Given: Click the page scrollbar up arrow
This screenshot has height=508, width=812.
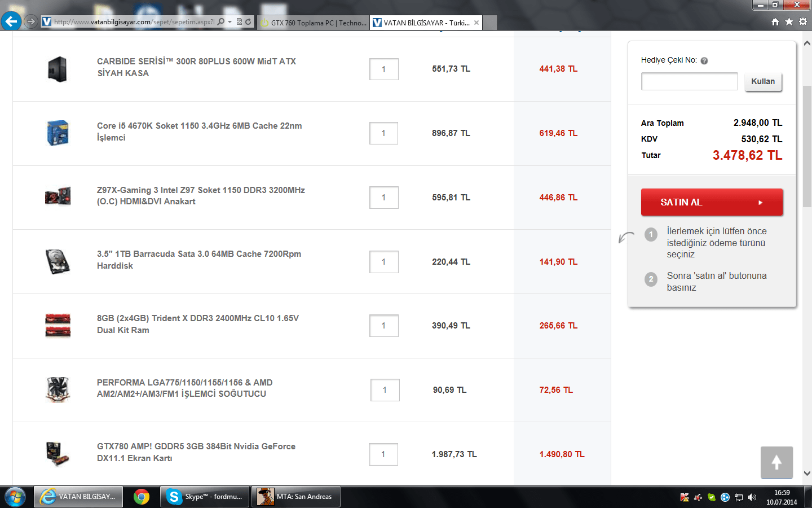Looking at the screenshot, I should [x=807, y=43].
